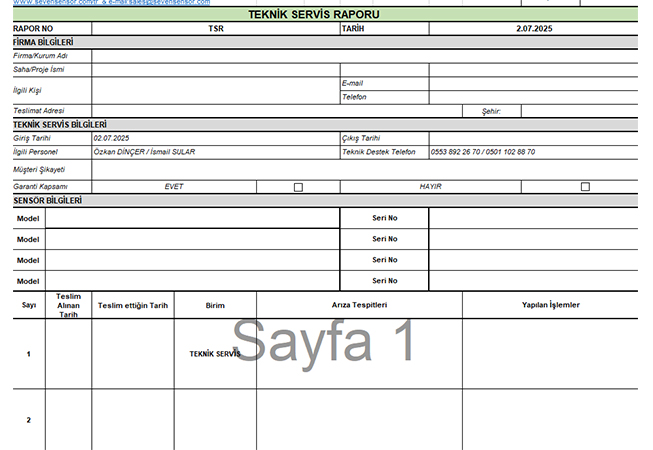This screenshot has width=653, height=450.
Task: Click the empty İlgili Kişi value field
Action: coord(216,90)
